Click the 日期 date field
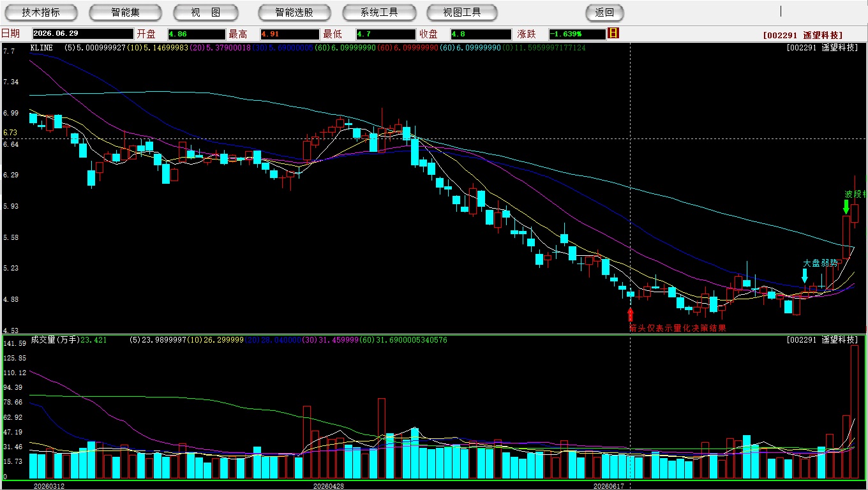This screenshot has height=490, width=868. [83, 34]
